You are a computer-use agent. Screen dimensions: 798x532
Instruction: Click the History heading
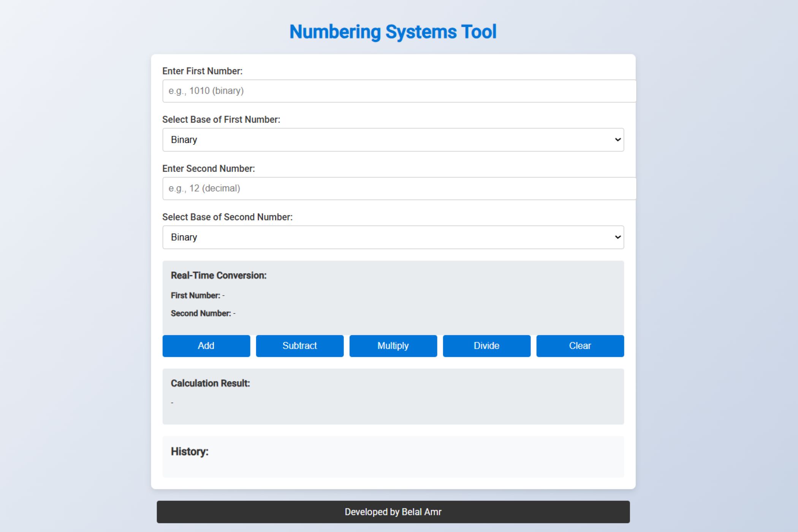(190, 451)
